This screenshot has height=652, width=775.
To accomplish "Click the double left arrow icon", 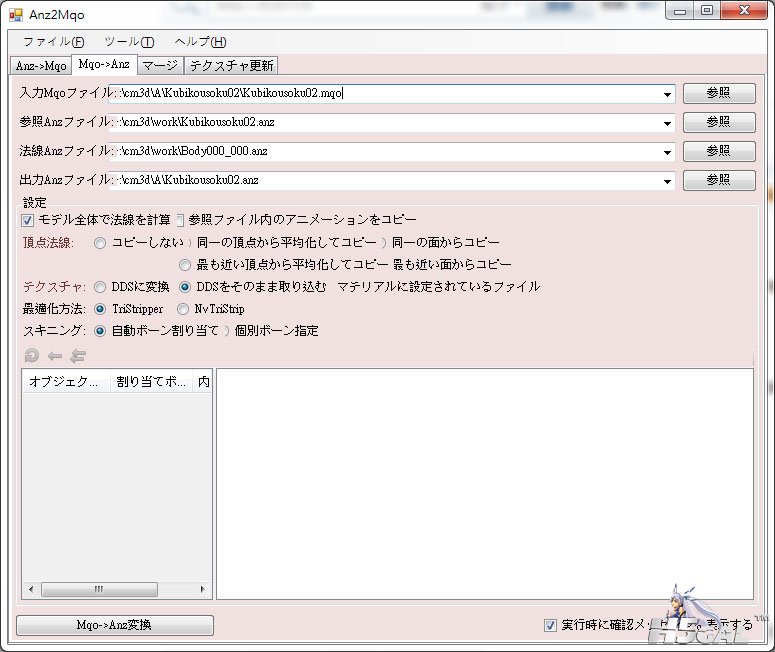I will click(x=77, y=355).
